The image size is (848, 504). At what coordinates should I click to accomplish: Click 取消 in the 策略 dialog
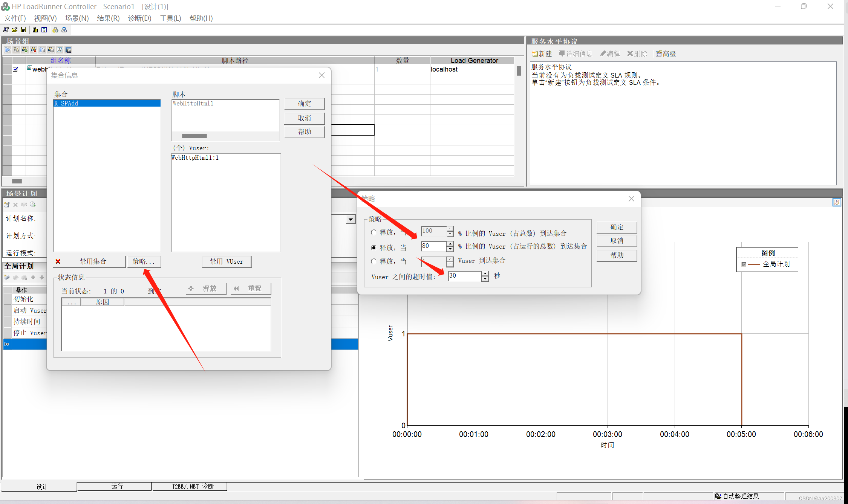617,241
